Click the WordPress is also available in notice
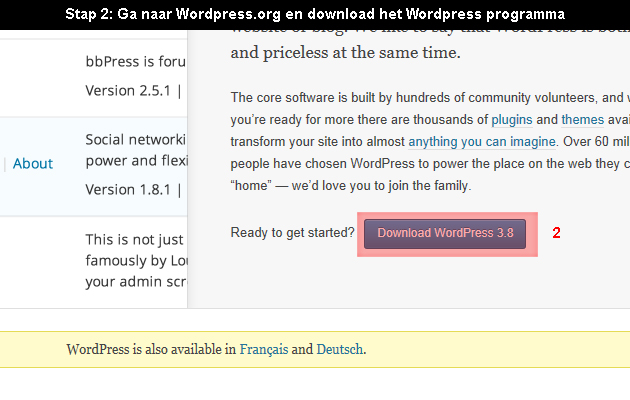Image resolution: width=630 pixels, height=400 pixels. [x=315, y=349]
